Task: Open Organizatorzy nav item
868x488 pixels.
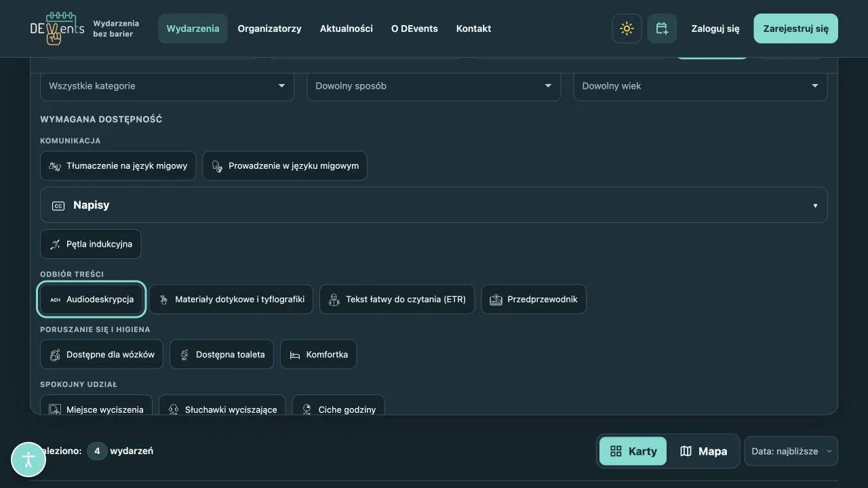Action: coord(269,28)
